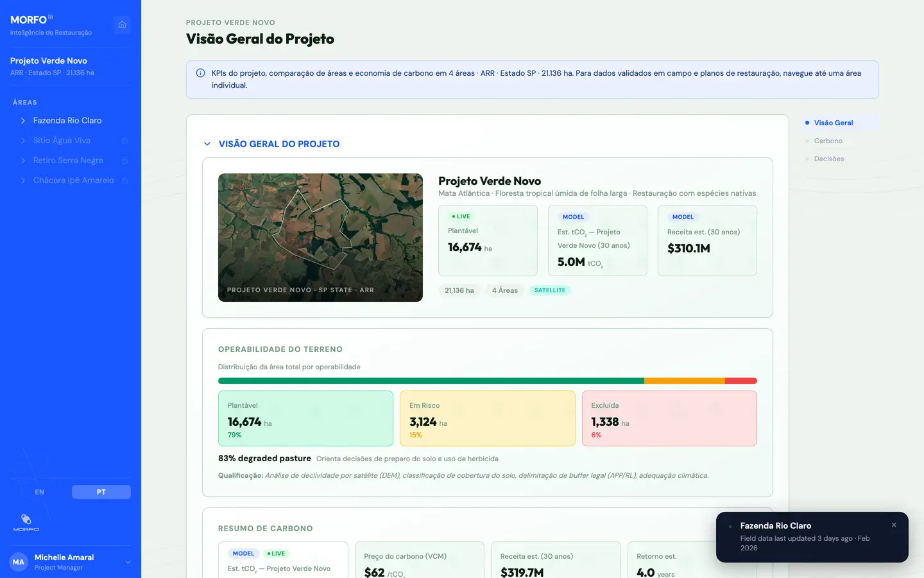The height and width of the screenshot is (578, 924).
Task: Jump to the Decisões section
Action: pyautogui.click(x=829, y=159)
